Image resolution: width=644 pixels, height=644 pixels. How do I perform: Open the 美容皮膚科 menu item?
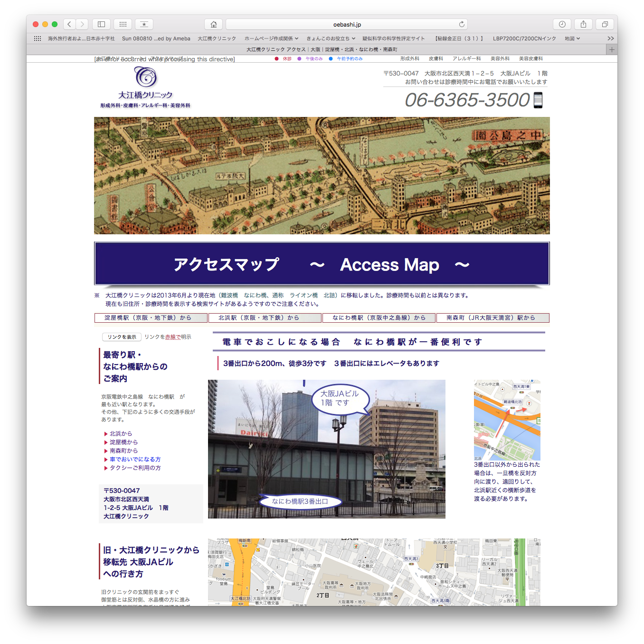point(531,59)
